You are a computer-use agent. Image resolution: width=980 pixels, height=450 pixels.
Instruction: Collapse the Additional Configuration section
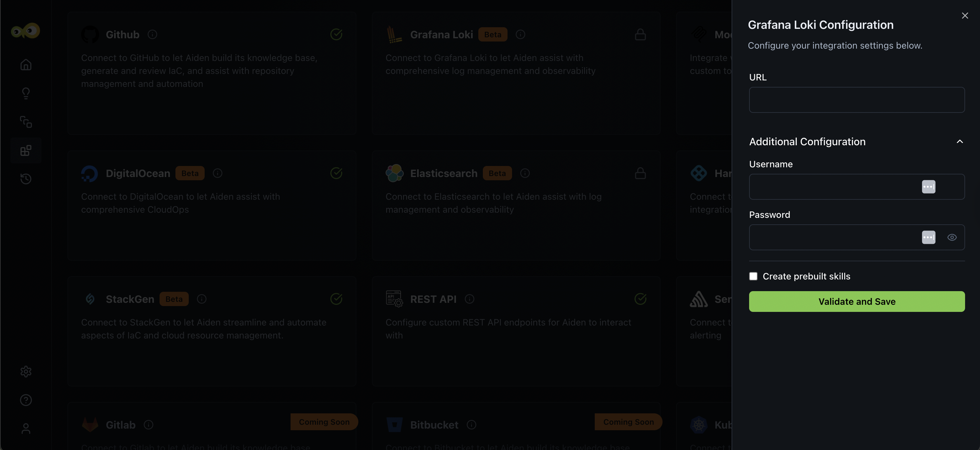coord(960,141)
